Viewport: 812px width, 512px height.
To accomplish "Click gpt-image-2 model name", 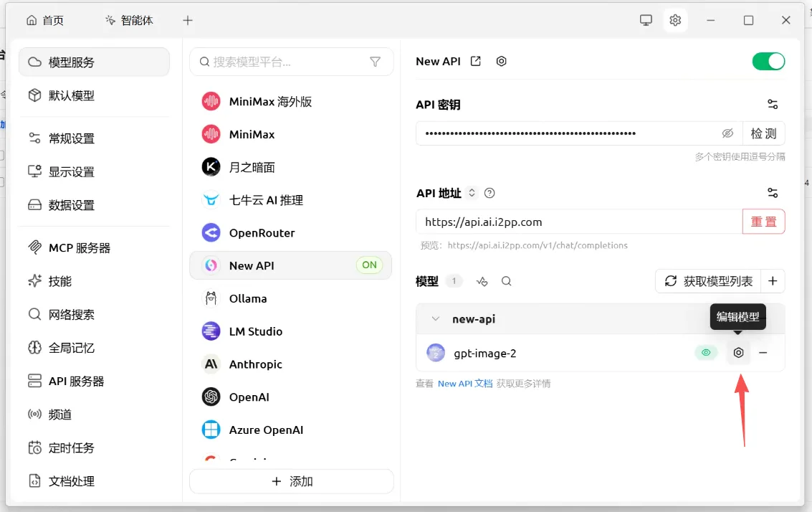I will coord(484,354).
